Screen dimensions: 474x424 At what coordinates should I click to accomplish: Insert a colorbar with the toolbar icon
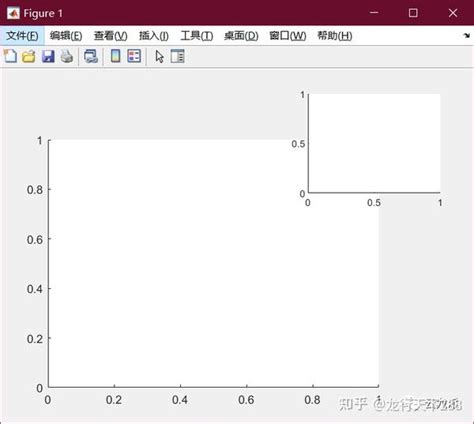[115, 56]
